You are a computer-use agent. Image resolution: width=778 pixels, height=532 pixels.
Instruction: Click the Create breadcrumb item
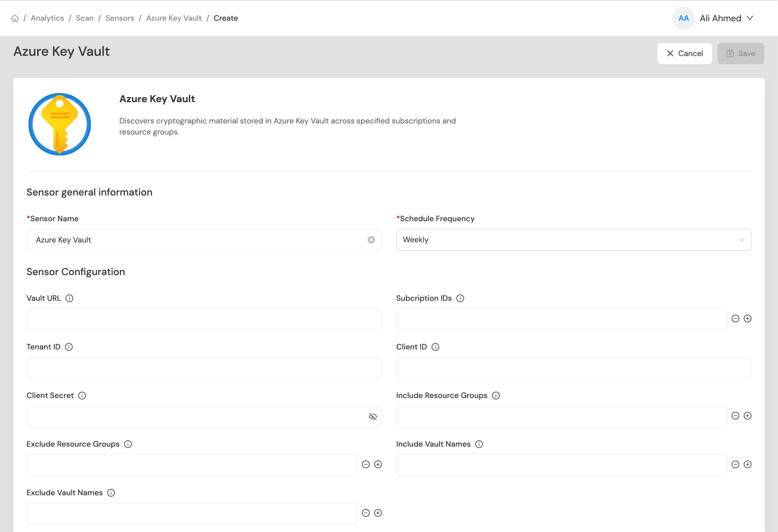click(226, 18)
